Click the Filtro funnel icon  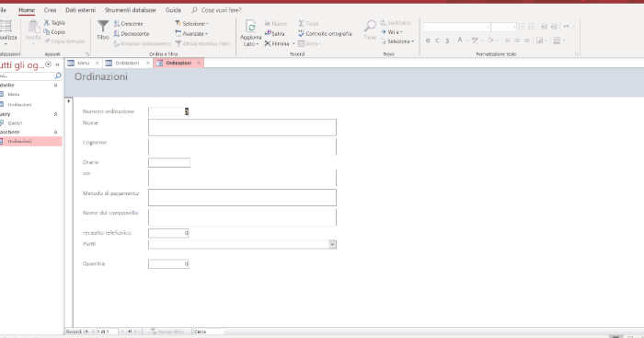(x=103, y=27)
